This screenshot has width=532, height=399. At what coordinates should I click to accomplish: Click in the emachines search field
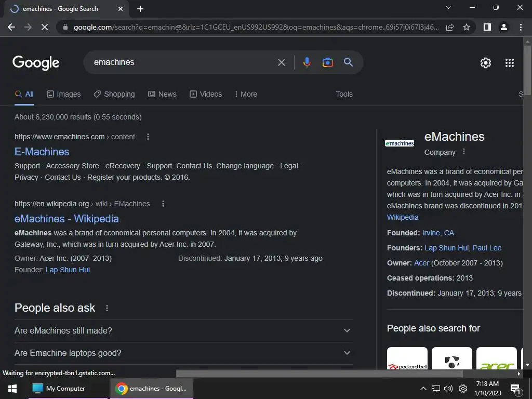click(x=183, y=62)
